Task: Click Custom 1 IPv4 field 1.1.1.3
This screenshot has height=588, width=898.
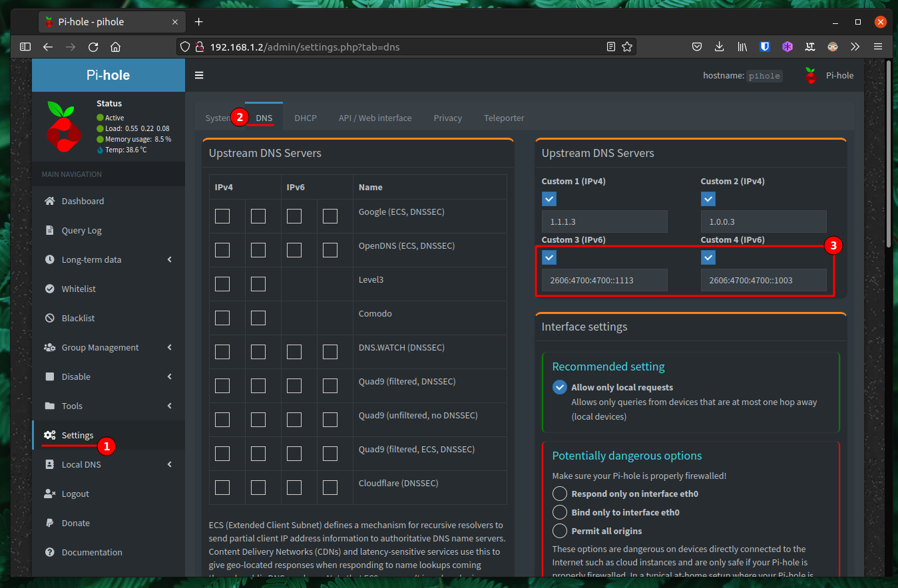Action: point(604,221)
